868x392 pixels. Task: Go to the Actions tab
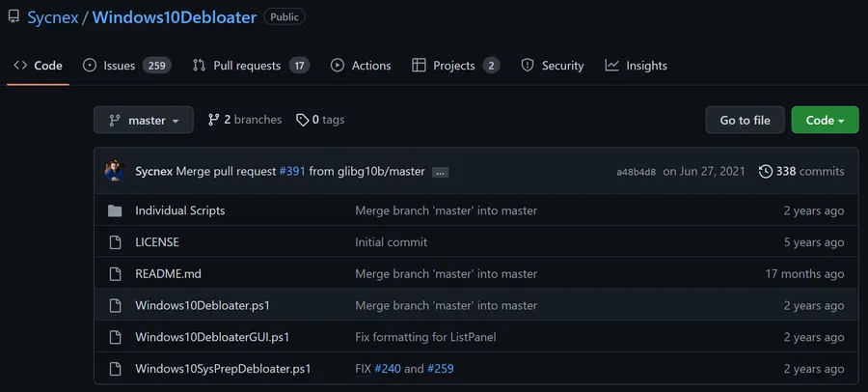click(x=361, y=66)
